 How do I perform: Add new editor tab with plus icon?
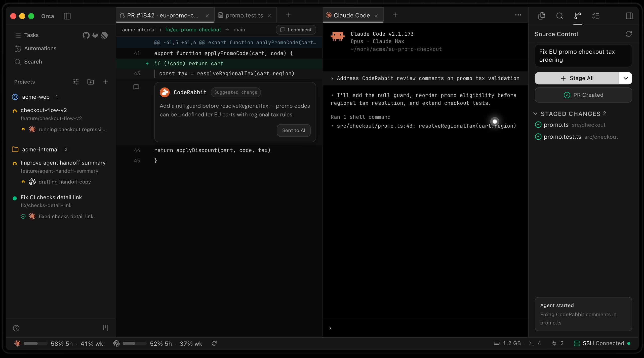(288, 15)
